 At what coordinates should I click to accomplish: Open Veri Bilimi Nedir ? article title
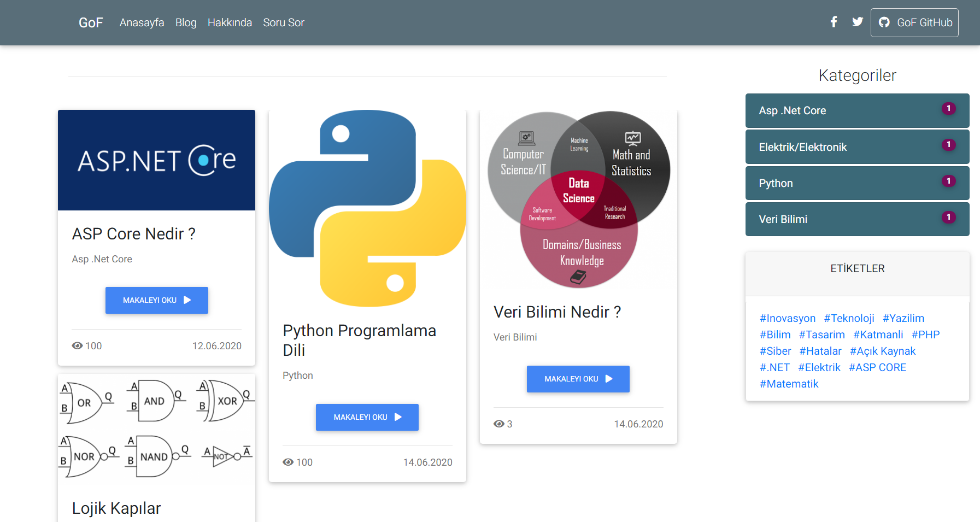[557, 312]
